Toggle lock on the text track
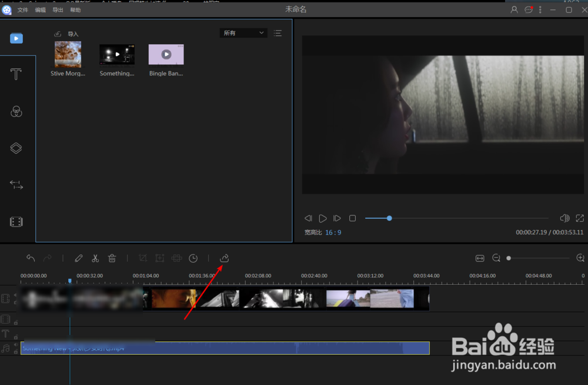588x385 pixels. tap(16, 337)
